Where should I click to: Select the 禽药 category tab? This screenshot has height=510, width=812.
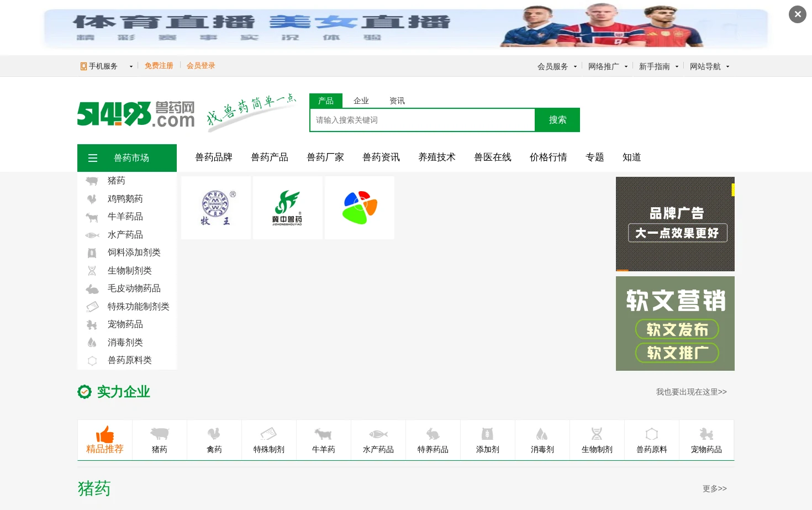214,440
